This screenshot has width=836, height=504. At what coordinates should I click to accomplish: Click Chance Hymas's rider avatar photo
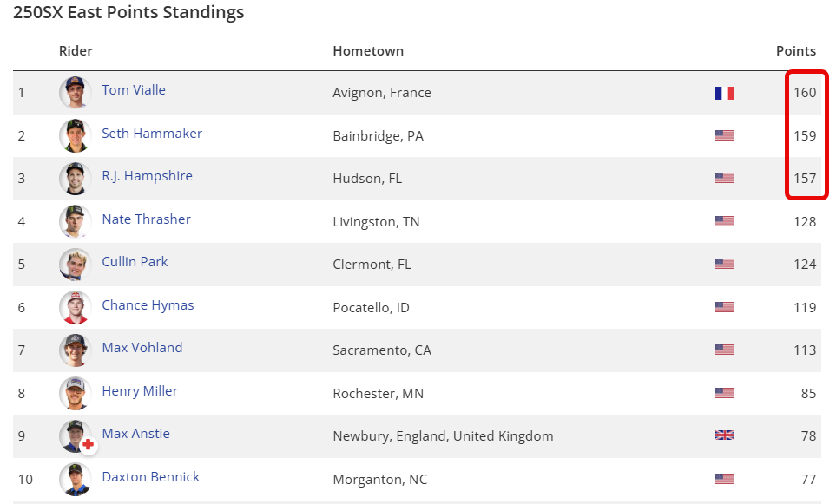point(76,307)
